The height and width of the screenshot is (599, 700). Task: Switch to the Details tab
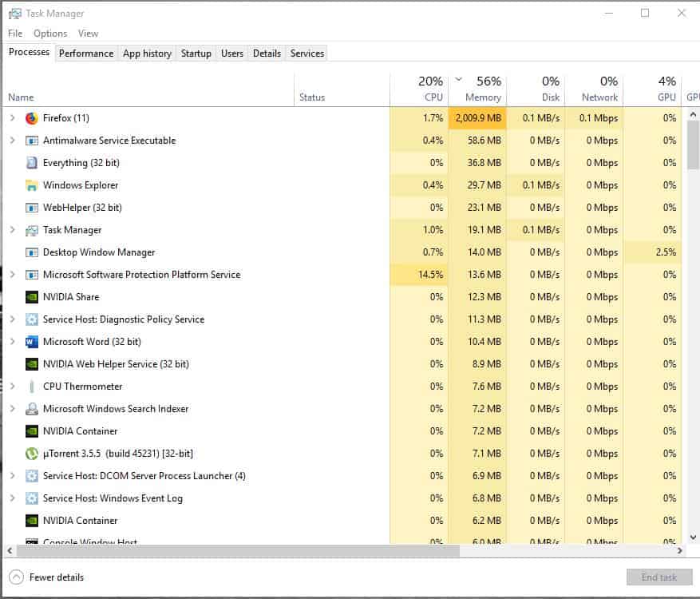(267, 54)
